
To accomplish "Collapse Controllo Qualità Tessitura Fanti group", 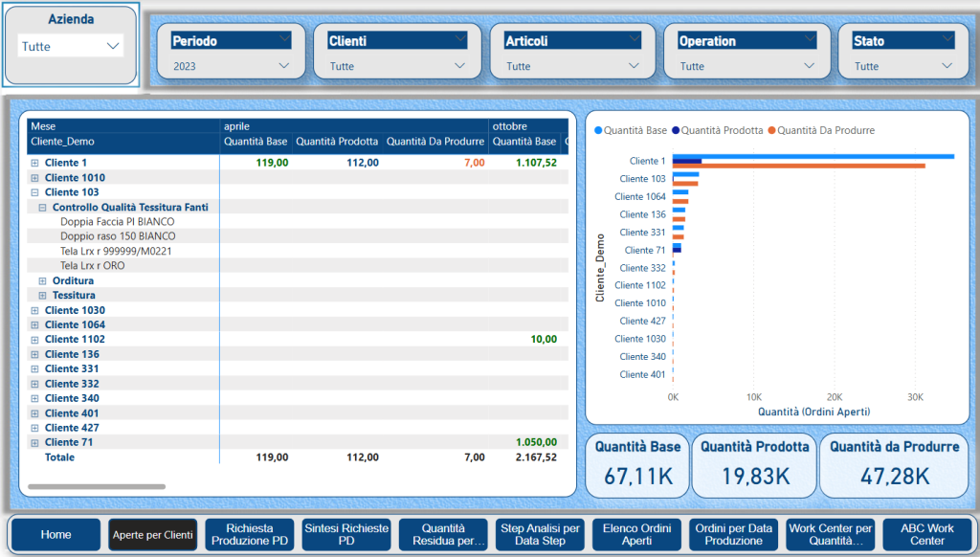I will pos(42,207).
